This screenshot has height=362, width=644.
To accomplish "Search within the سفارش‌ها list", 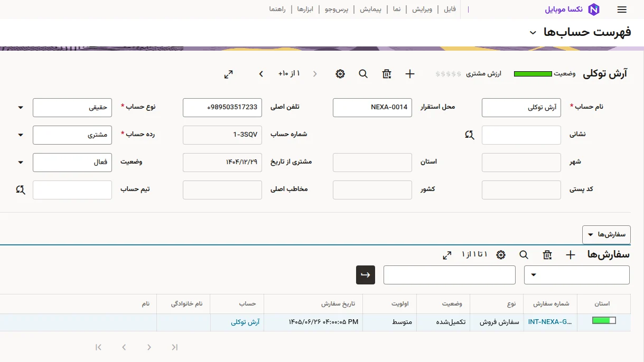I will (524, 255).
